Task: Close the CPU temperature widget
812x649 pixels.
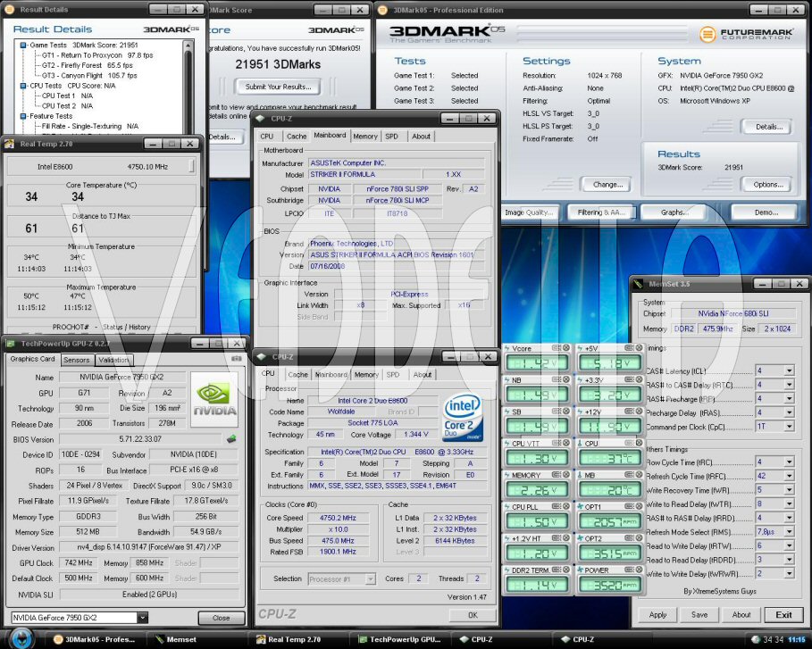Action: coord(639,443)
